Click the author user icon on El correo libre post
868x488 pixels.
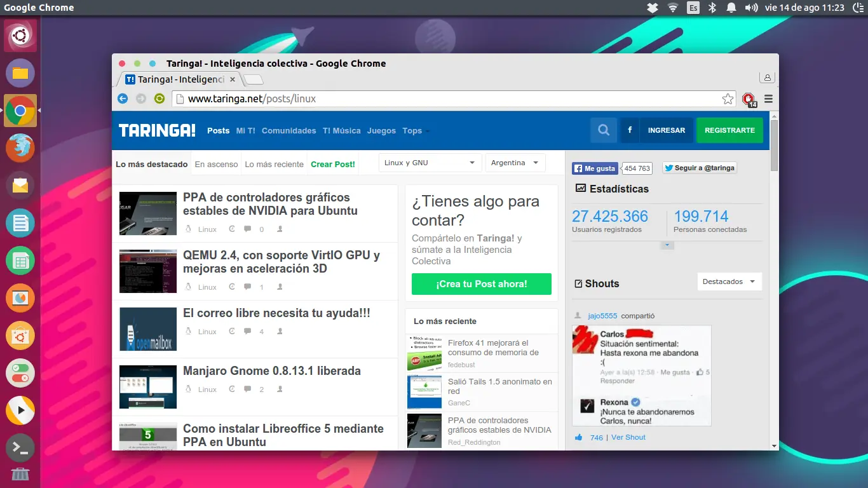(x=280, y=331)
